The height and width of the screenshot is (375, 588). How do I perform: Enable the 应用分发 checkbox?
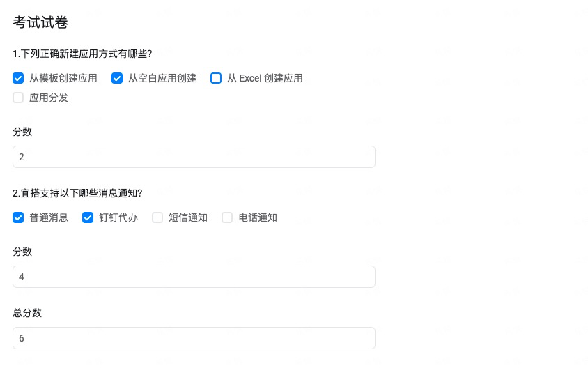[18, 98]
